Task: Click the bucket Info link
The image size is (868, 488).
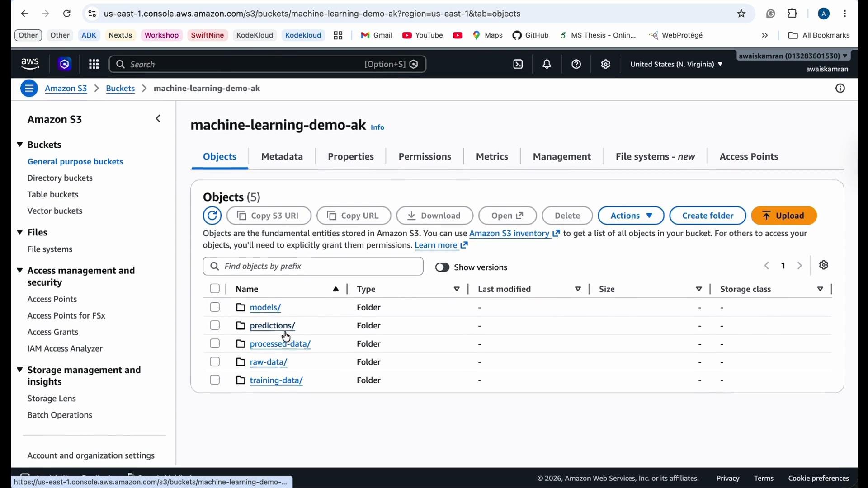Action: coord(378,128)
